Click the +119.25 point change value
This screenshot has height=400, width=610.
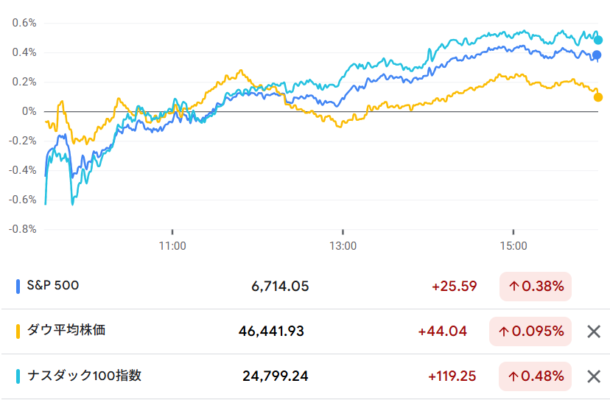click(x=449, y=377)
